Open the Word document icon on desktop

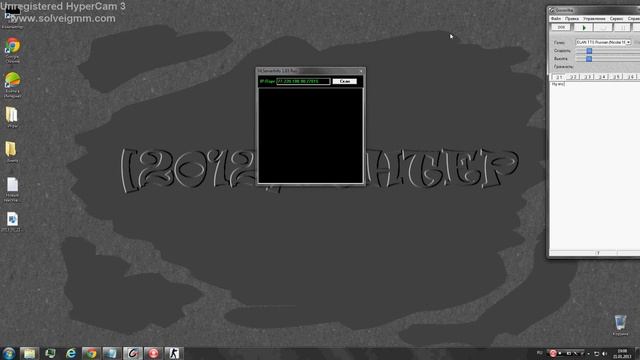[x=12, y=222]
